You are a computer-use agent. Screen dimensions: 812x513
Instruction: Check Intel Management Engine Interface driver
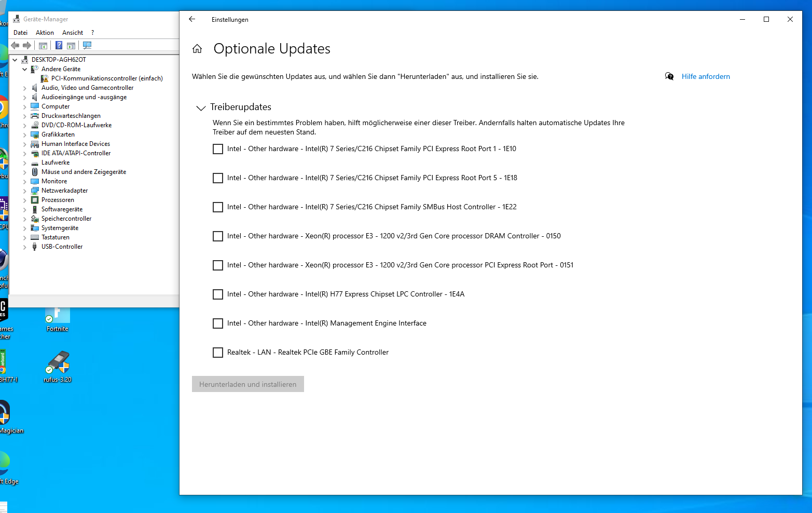coord(218,323)
